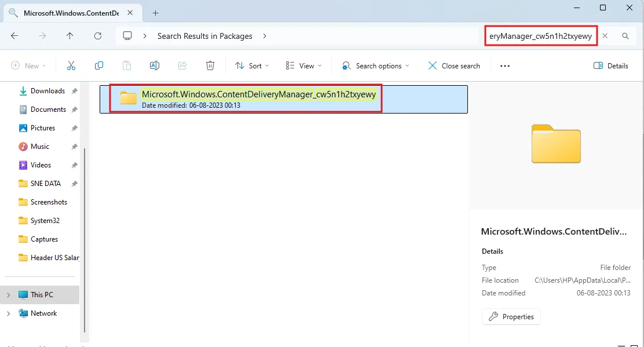This screenshot has width=644, height=347.
Task: Click the large folder preview thumbnail
Action: click(x=556, y=144)
